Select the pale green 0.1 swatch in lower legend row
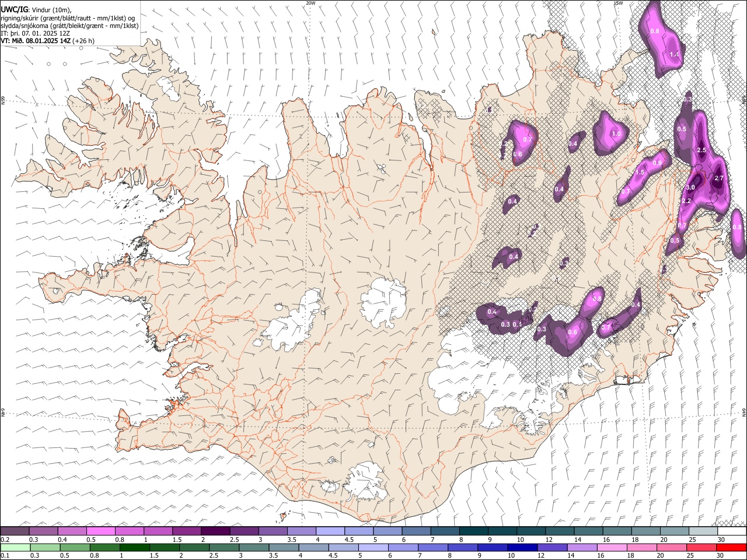 [x=15, y=547]
